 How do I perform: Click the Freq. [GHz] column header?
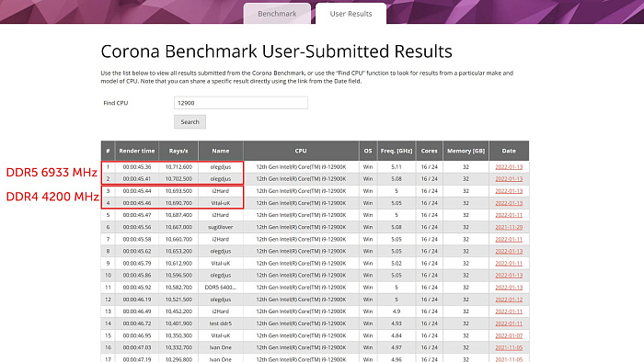pyautogui.click(x=397, y=151)
